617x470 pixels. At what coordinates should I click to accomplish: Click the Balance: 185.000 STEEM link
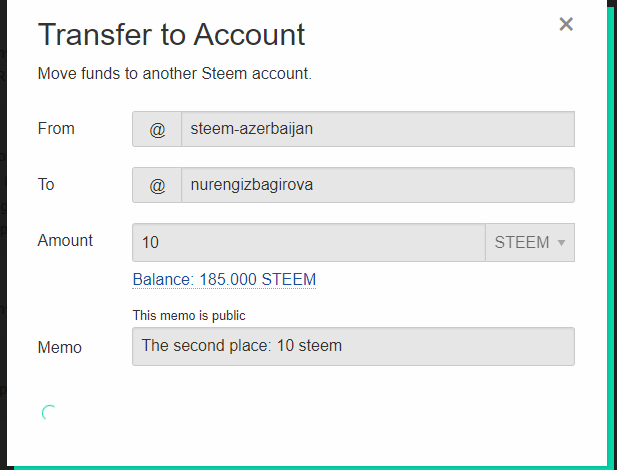[224, 280]
